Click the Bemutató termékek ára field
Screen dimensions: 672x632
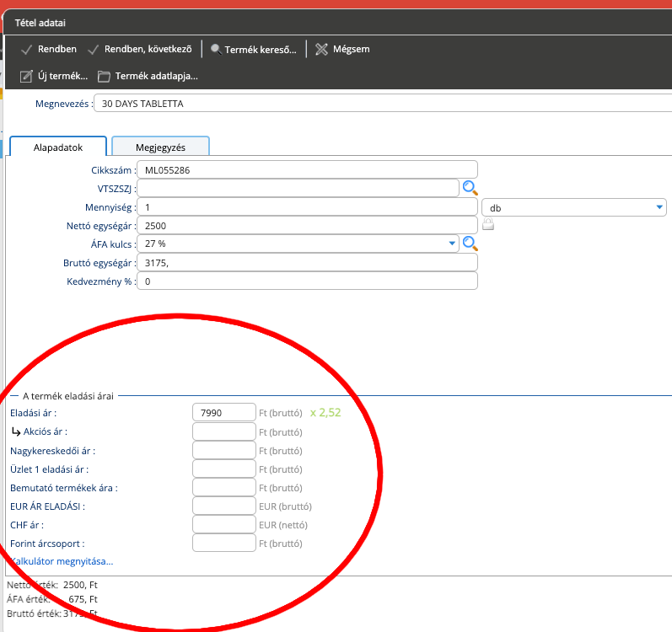pyautogui.click(x=224, y=487)
